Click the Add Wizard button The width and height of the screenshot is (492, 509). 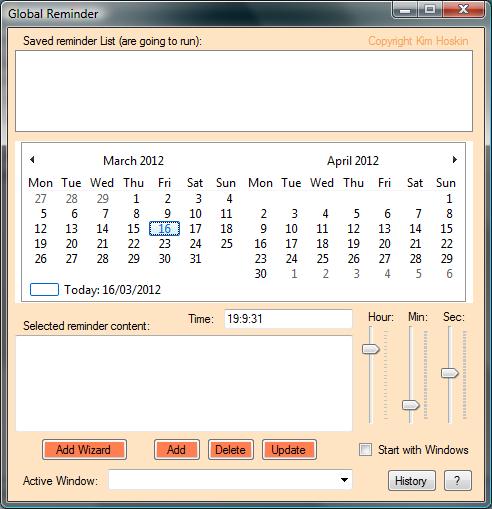coord(84,450)
